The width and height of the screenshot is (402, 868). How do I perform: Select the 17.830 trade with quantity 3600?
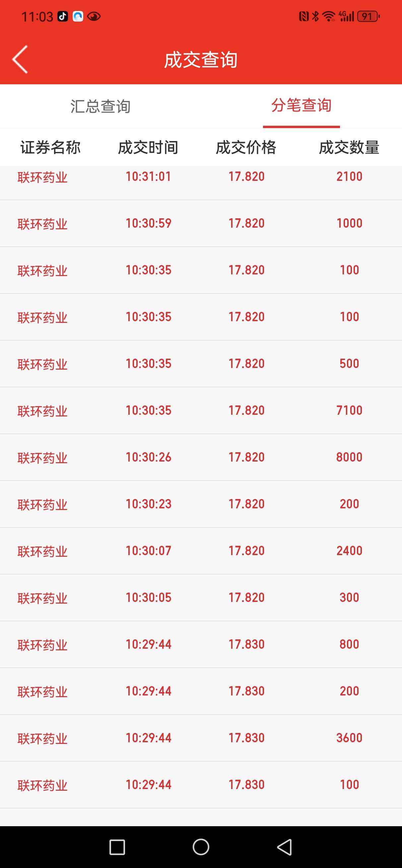click(201, 738)
